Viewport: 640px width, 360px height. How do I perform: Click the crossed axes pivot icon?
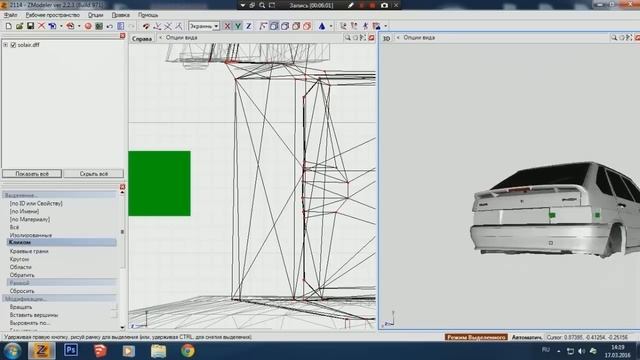click(x=168, y=26)
